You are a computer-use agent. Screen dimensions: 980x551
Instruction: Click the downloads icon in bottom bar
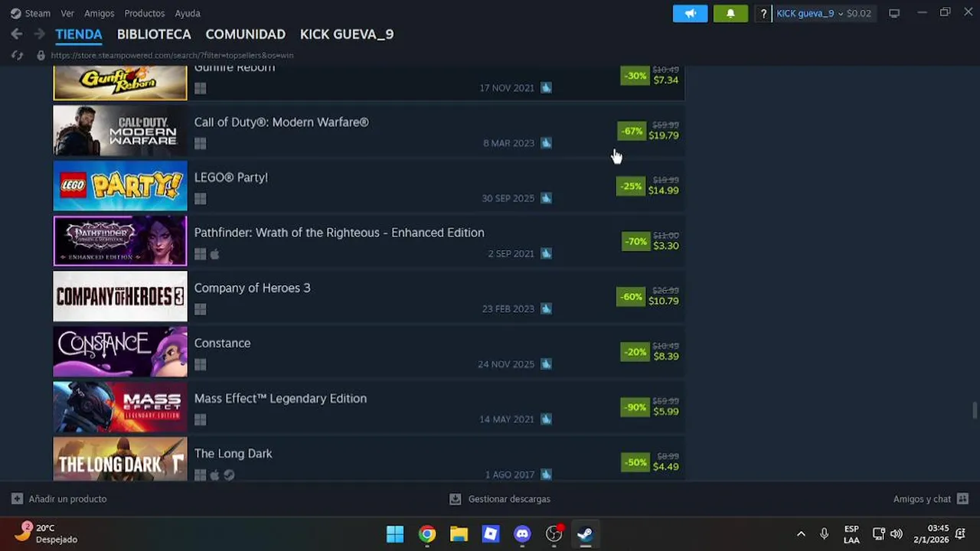455,499
